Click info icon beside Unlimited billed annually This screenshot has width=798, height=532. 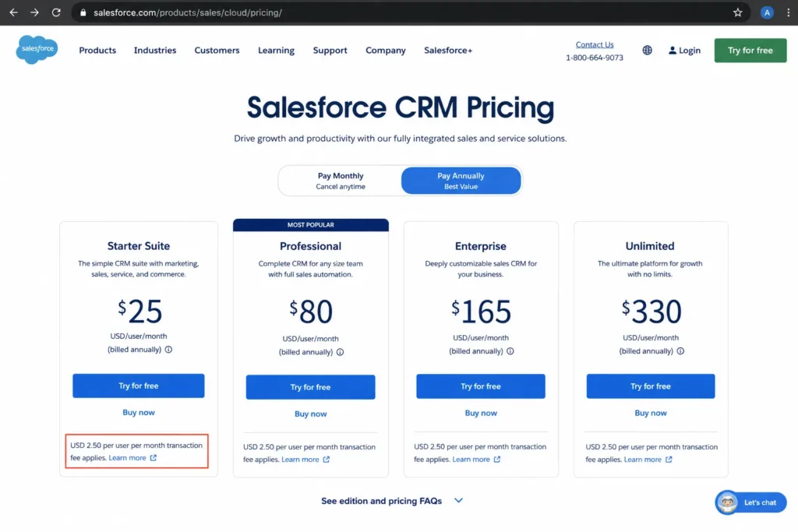pos(680,351)
